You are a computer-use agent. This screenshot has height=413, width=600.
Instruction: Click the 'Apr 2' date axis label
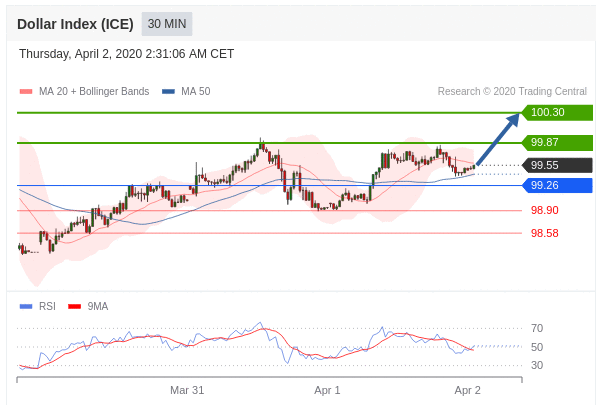[x=467, y=390]
